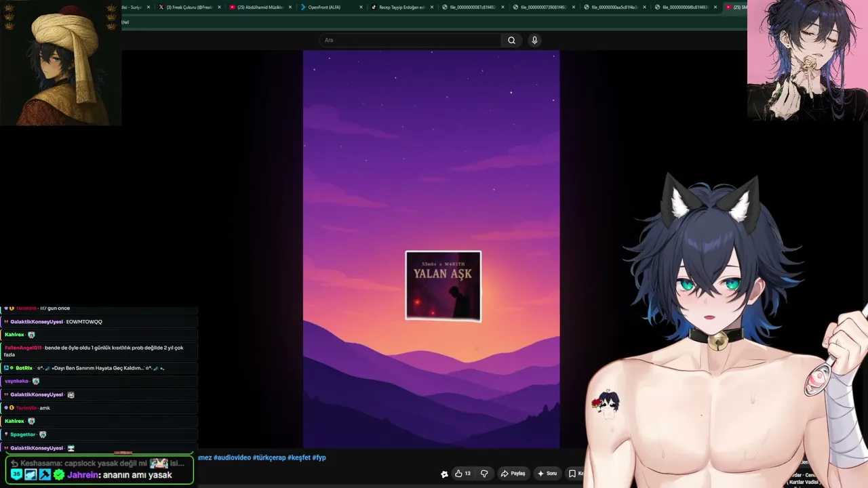
Task: Click the FallenAngel011 username in chat
Action: tap(23, 348)
